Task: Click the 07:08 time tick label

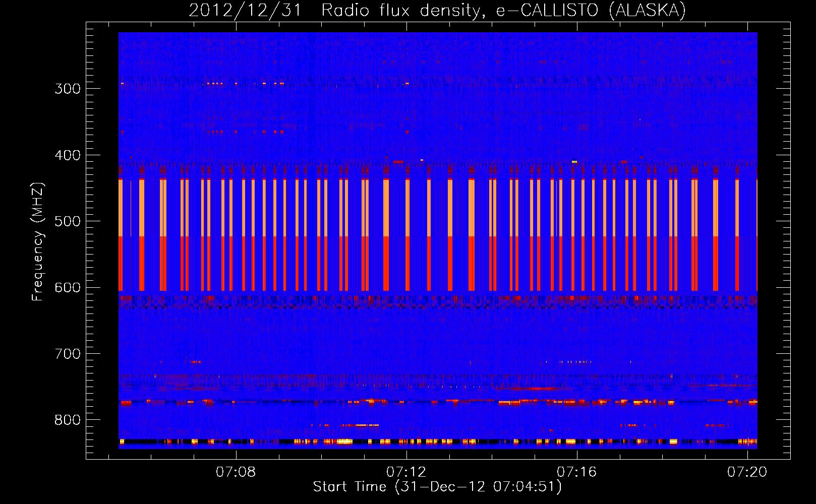Action: tap(236, 472)
